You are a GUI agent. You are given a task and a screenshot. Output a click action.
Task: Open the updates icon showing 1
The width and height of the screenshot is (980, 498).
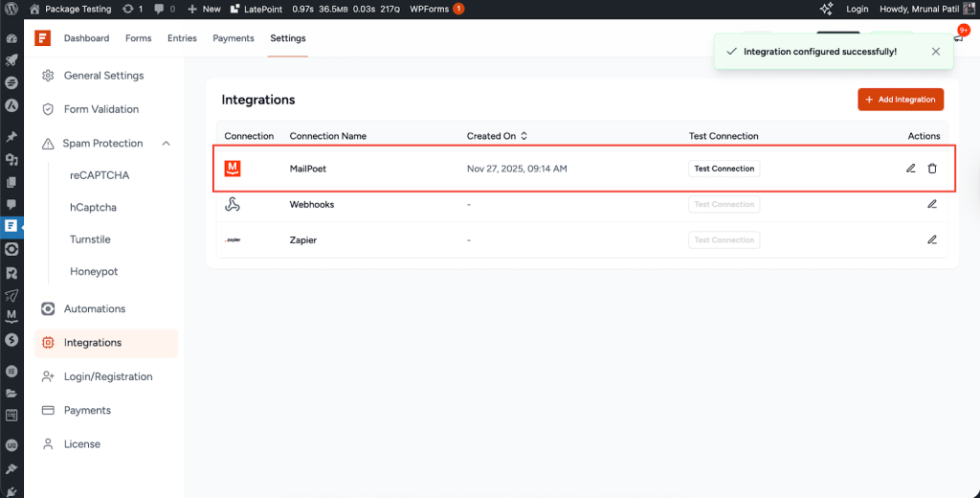tap(133, 10)
